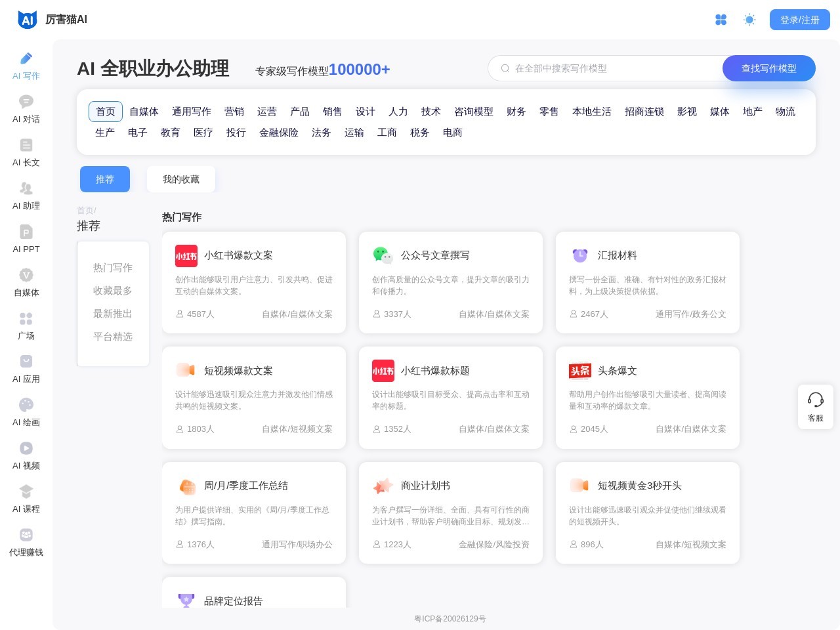
Task: Focus the 在全部中搜索写作模型 search field
Action: [x=605, y=68]
